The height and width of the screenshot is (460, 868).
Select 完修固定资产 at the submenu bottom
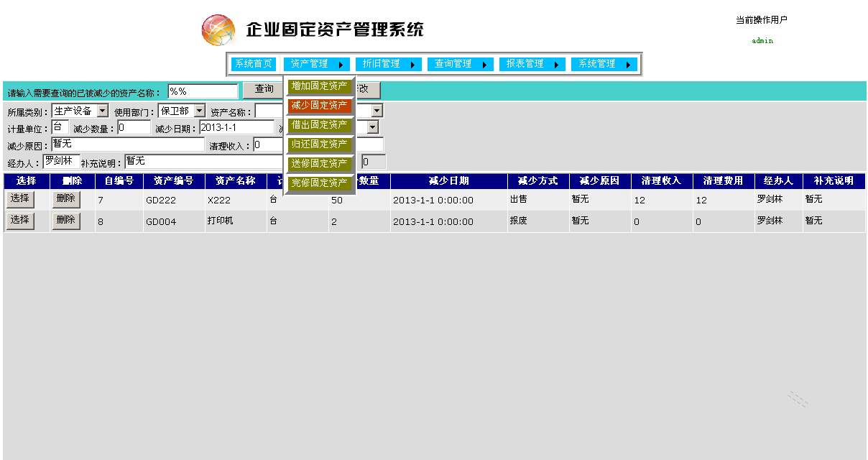click(319, 183)
